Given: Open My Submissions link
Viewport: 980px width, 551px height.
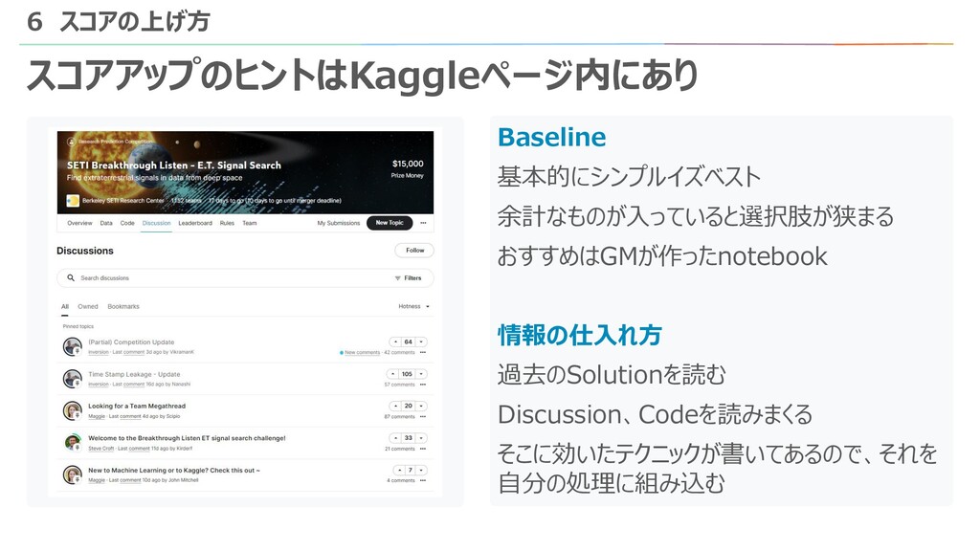Looking at the screenshot, I should click(x=339, y=223).
